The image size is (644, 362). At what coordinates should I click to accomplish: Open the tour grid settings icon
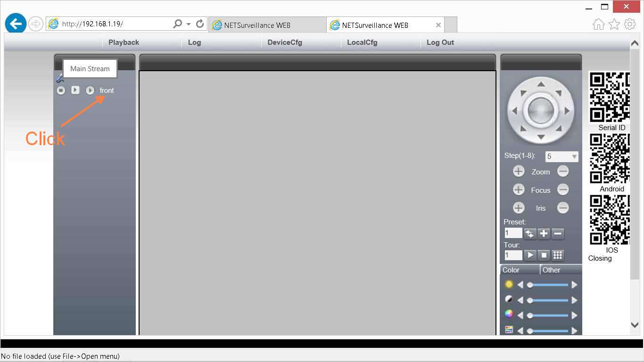click(x=558, y=255)
